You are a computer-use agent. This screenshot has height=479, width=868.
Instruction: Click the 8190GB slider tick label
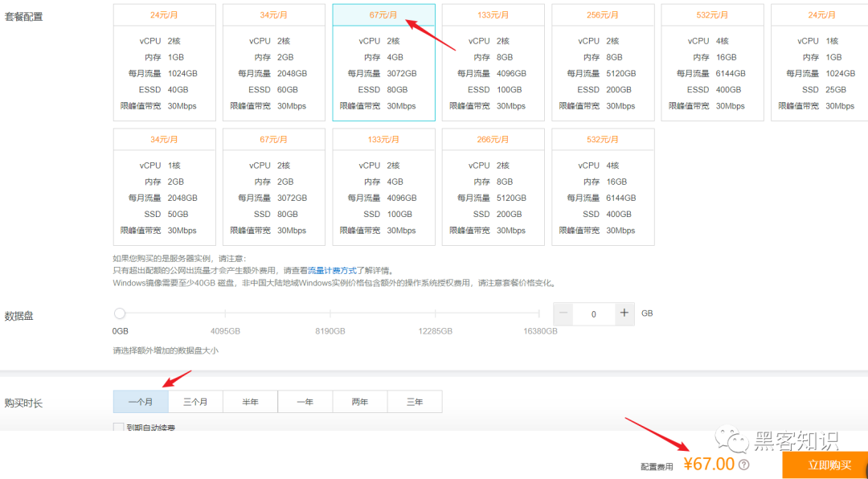click(330, 331)
